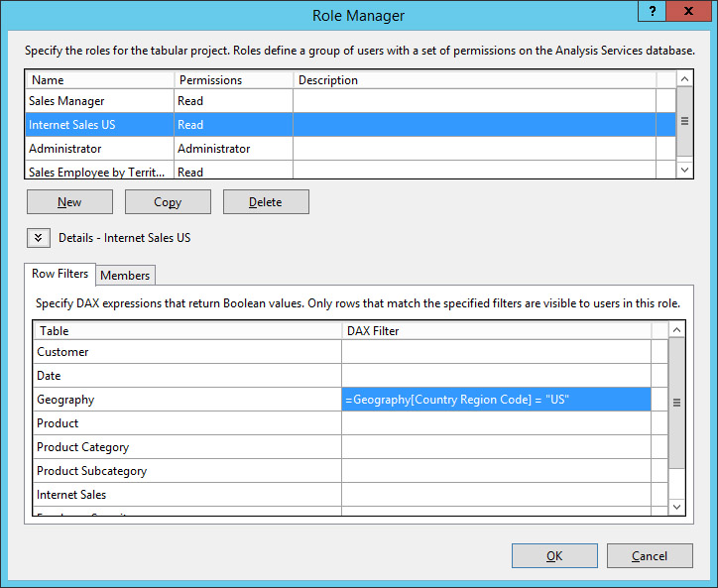Viewport: 718px width, 588px height.
Task: Click the New role button
Action: point(69,202)
